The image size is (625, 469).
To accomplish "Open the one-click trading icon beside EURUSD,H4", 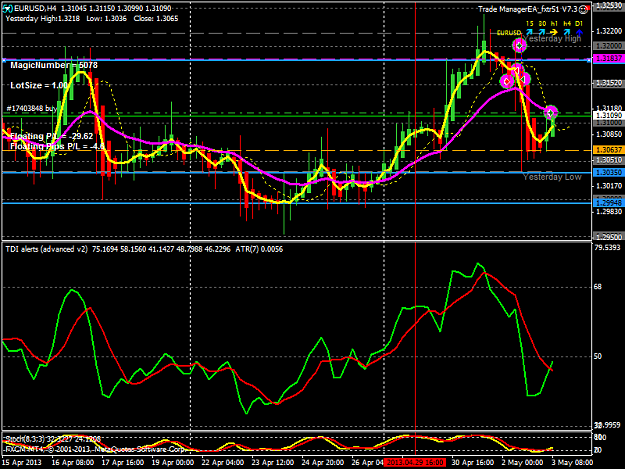I will tap(8, 8).
